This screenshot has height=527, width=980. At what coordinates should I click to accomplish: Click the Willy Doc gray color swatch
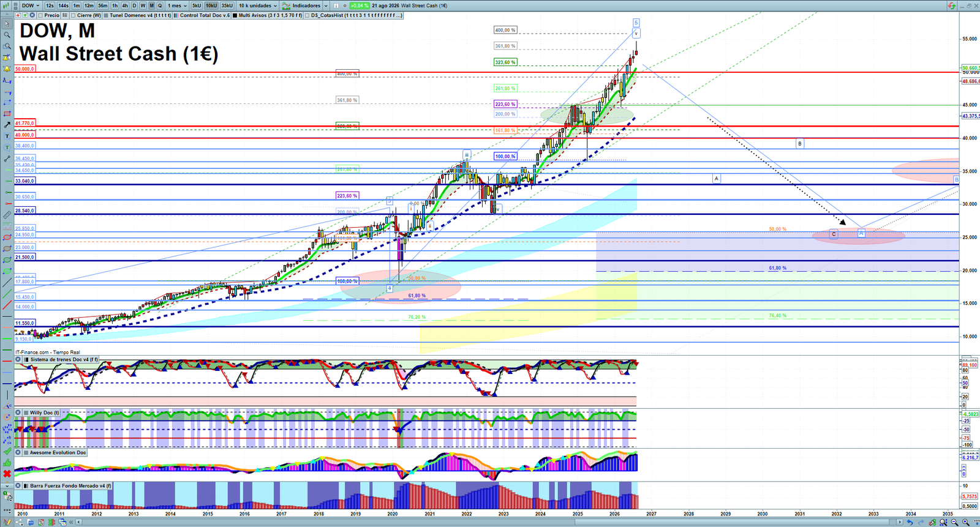pyautogui.click(x=26, y=413)
